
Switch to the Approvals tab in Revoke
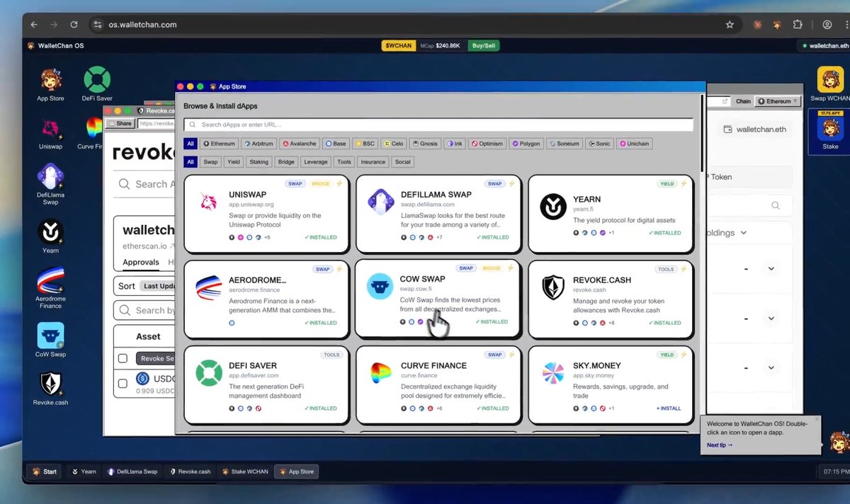[141, 262]
